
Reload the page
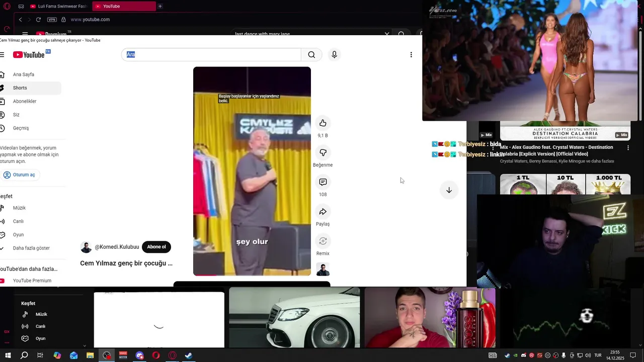(x=38, y=20)
